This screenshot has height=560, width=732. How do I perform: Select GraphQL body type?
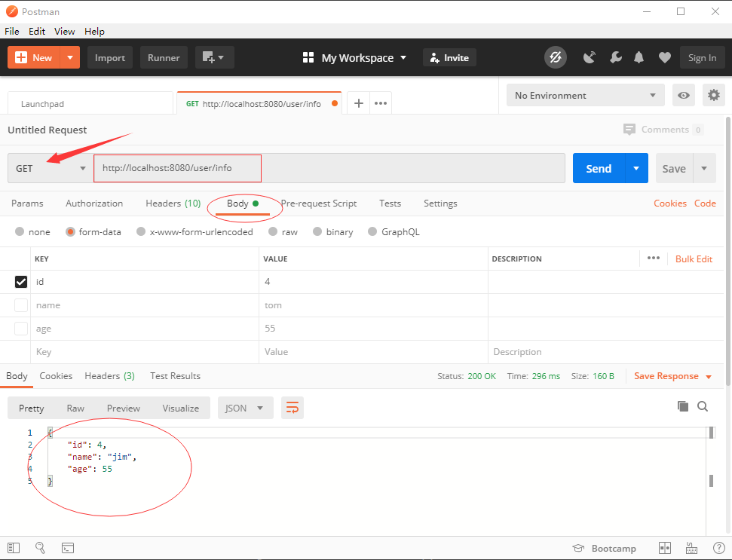point(372,231)
